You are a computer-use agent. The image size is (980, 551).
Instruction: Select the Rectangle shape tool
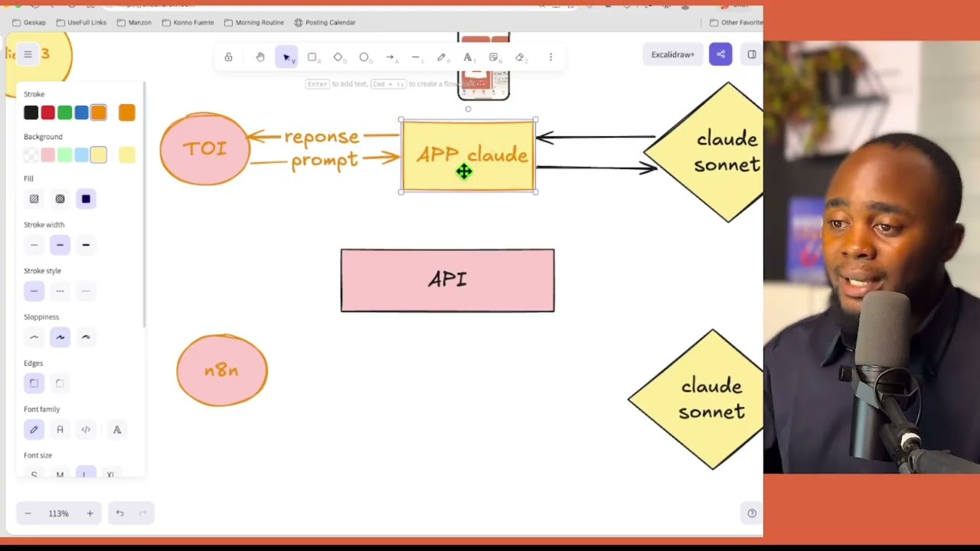tap(312, 57)
